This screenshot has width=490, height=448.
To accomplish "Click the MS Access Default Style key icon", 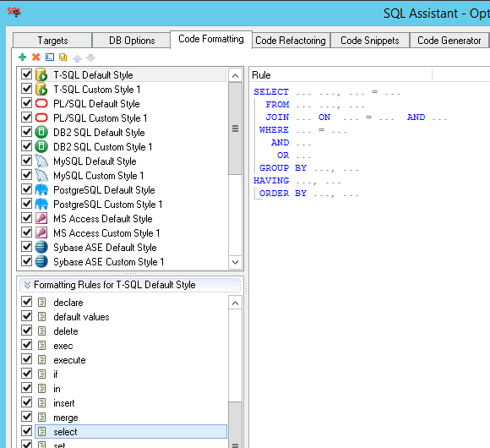I will 41,219.
